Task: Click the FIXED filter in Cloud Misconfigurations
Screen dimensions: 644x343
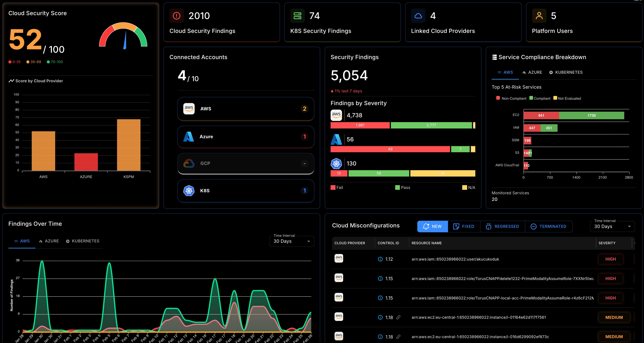Action: (x=464, y=226)
